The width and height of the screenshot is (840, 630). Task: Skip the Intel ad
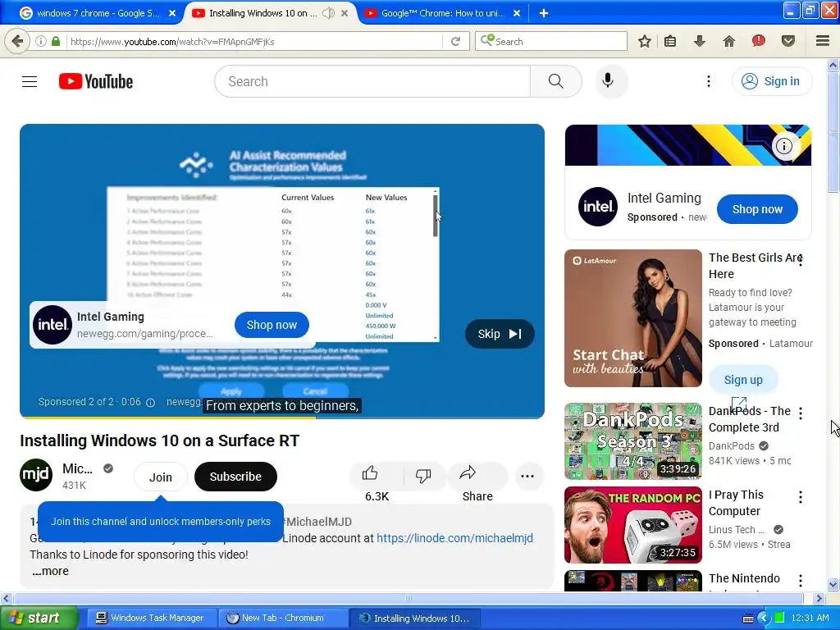coord(500,334)
